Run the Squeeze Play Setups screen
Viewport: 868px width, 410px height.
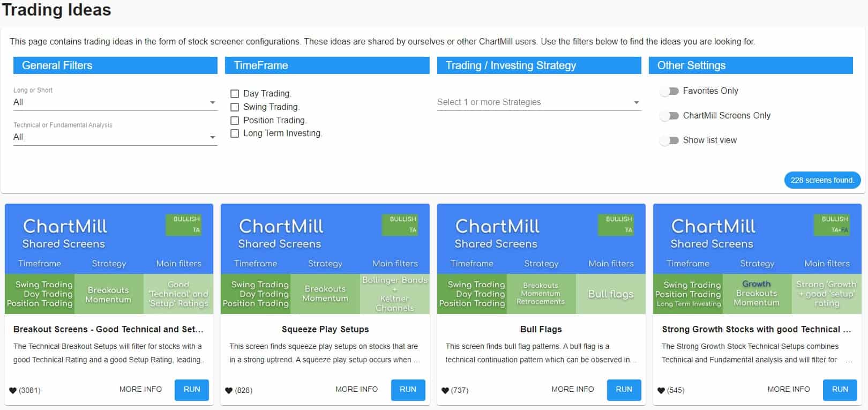408,390
